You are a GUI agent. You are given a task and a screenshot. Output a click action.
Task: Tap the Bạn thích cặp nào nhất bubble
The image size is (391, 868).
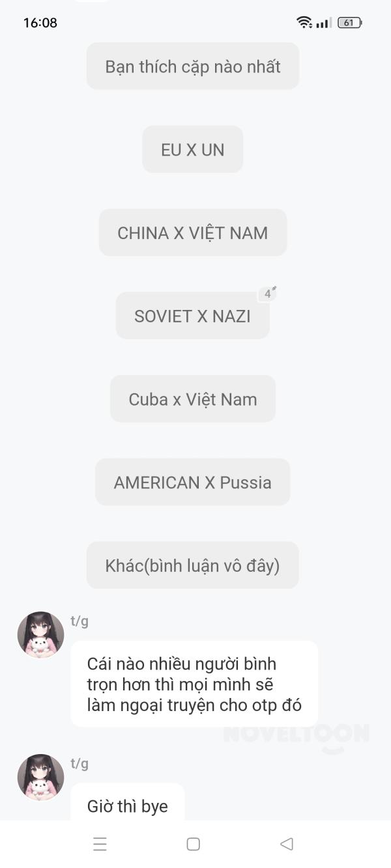[193, 66]
